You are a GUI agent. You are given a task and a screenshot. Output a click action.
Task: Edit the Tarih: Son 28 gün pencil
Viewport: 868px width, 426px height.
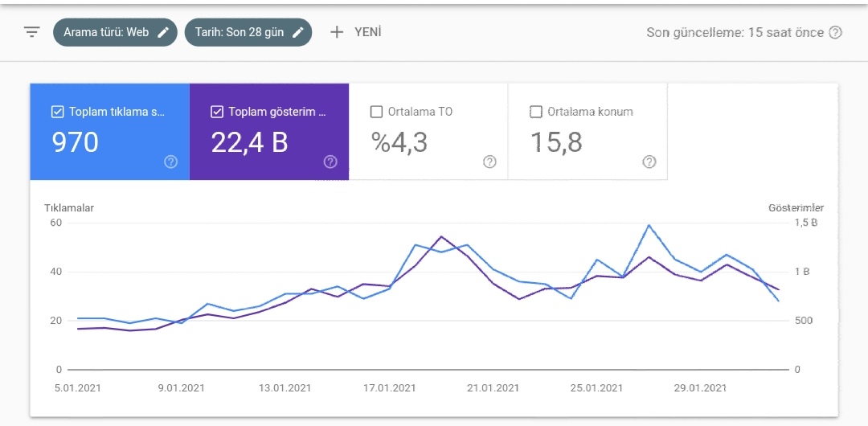298,32
